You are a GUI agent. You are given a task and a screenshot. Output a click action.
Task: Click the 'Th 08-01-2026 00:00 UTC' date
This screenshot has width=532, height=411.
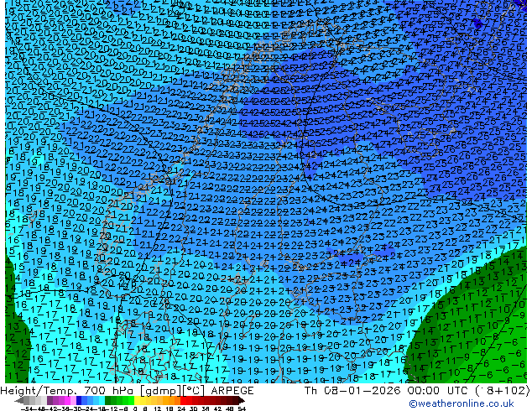coord(385,391)
